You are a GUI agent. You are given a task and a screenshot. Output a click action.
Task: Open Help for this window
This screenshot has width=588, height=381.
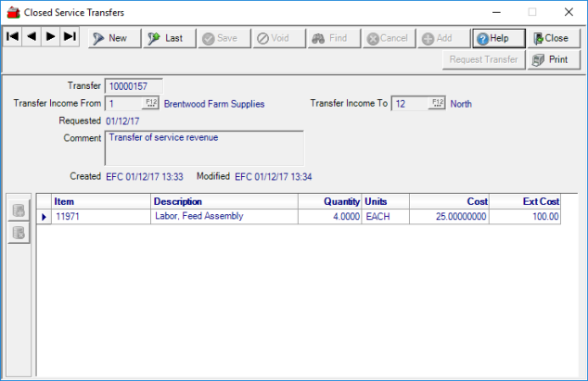[498, 38]
